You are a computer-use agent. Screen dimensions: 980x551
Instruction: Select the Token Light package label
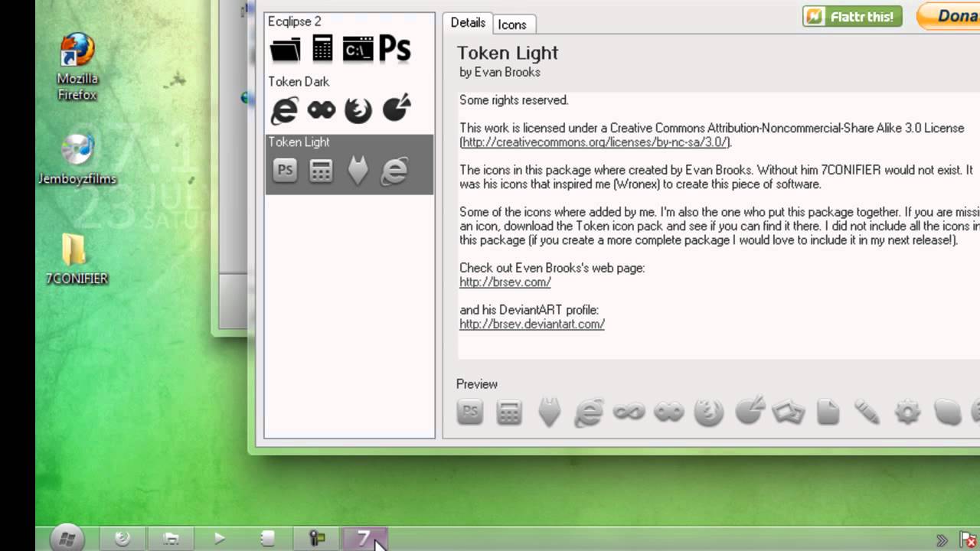[299, 142]
